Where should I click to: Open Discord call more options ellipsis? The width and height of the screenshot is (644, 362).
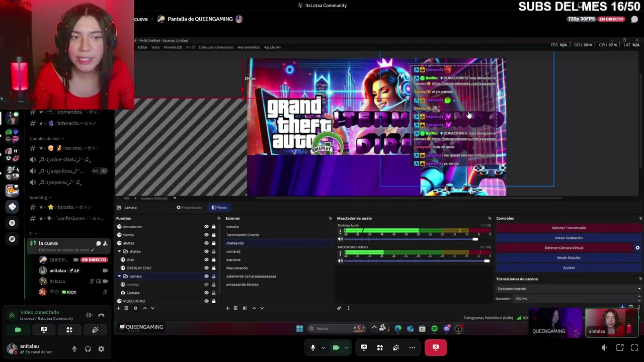click(x=412, y=347)
